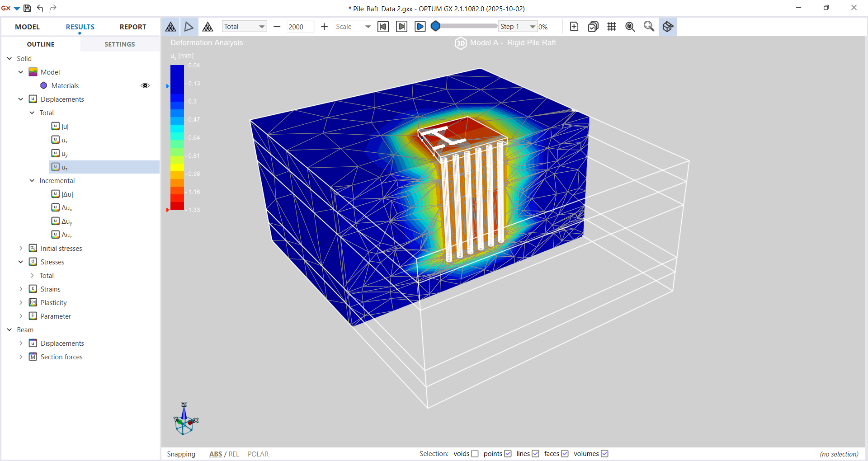Image resolution: width=868 pixels, height=461 pixels.
Task: Click the plus icon to increase scale
Action: (324, 27)
